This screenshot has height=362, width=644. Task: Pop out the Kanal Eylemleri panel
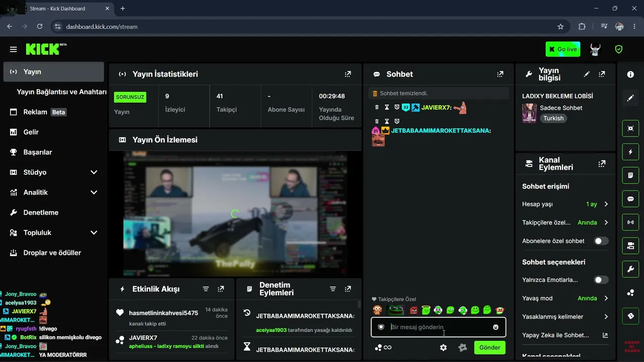coord(602,163)
